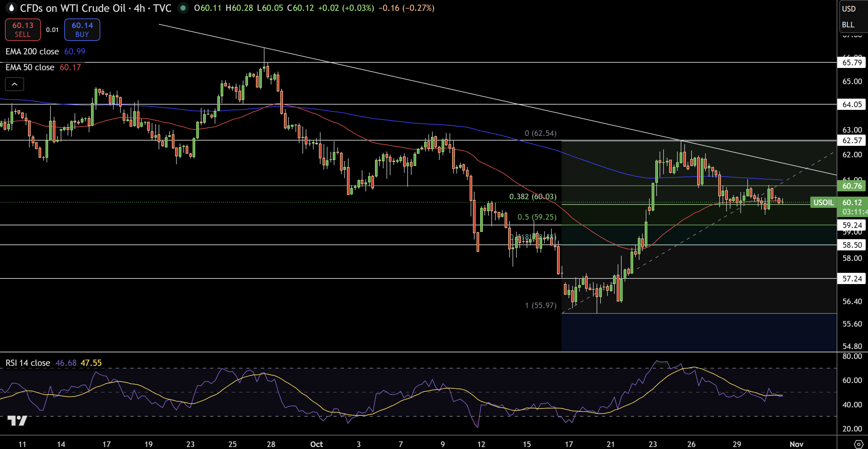The image size is (868, 449).
Task: Click the TradingView watermark logo bottom left
Action: coord(16,420)
